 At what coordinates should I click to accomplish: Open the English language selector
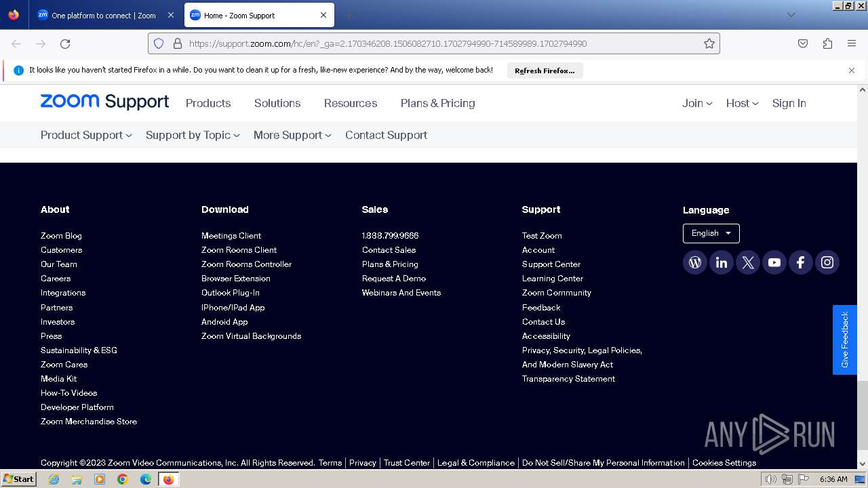point(711,233)
